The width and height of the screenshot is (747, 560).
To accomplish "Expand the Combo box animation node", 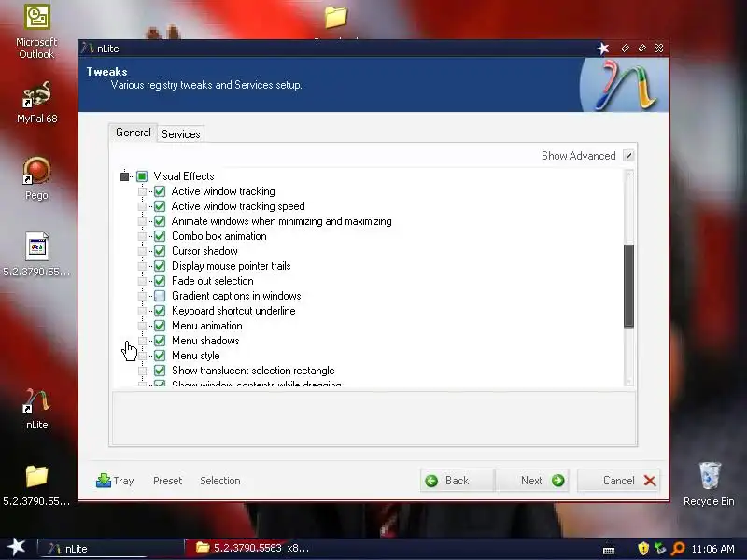I will tap(142, 236).
